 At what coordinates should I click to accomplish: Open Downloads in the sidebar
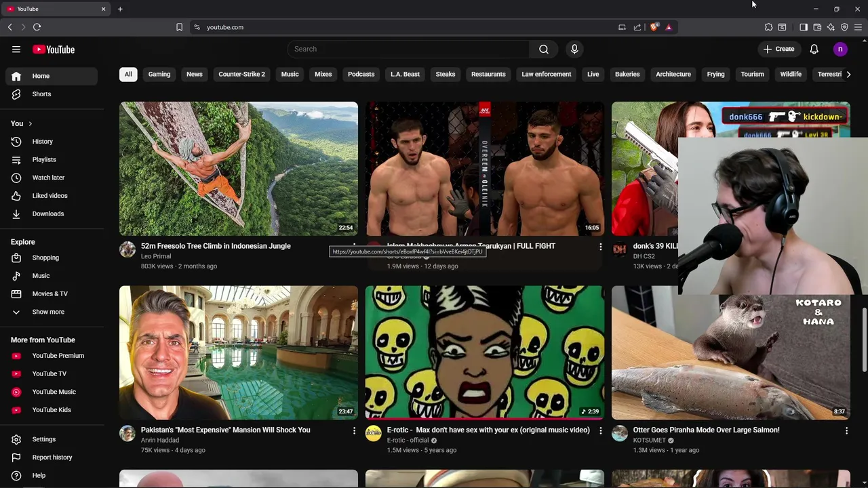tap(52, 214)
